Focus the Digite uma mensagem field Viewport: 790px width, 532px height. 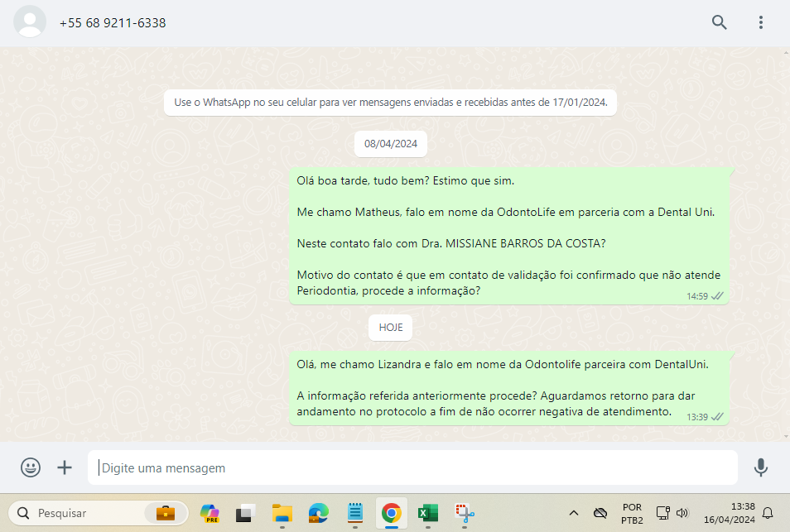click(412, 467)
